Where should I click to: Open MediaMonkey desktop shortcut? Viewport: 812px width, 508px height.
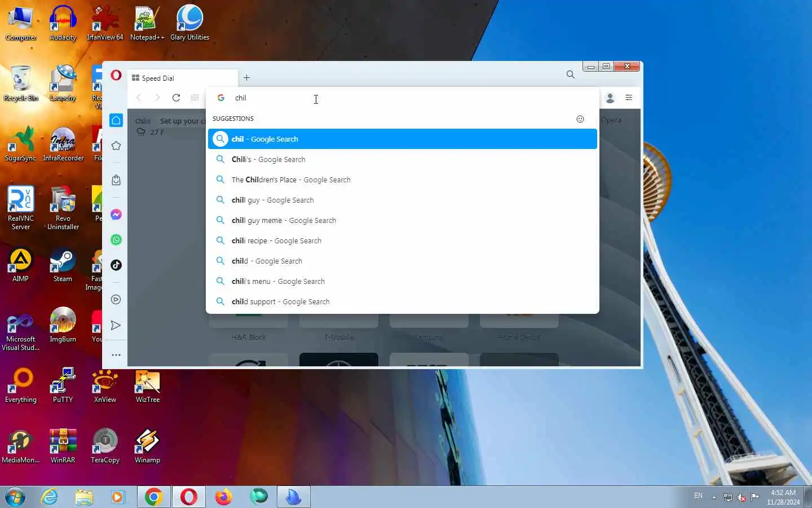21,446
